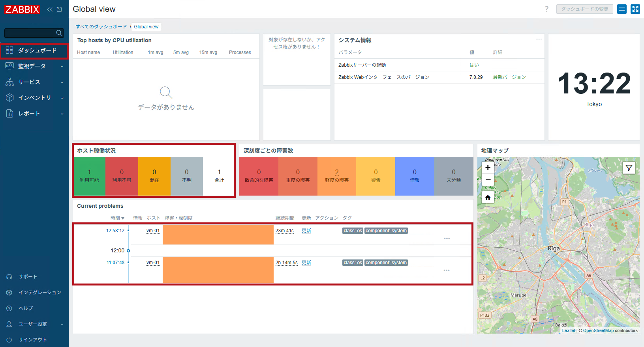Click the monitoring icon beside 監視データ
Viewport: 644px width, 347px height.
pos(9,66)
